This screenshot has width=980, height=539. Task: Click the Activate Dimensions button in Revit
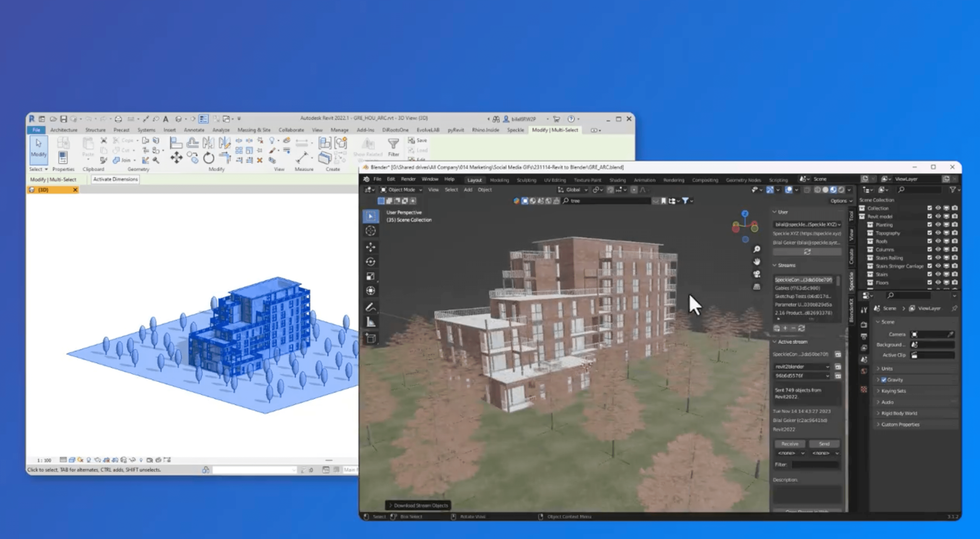115,179
